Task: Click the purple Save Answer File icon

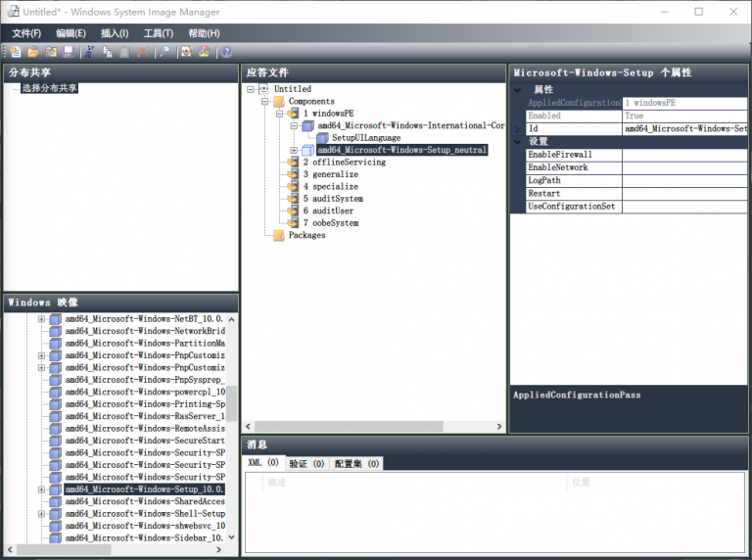Action: [68, 52]
